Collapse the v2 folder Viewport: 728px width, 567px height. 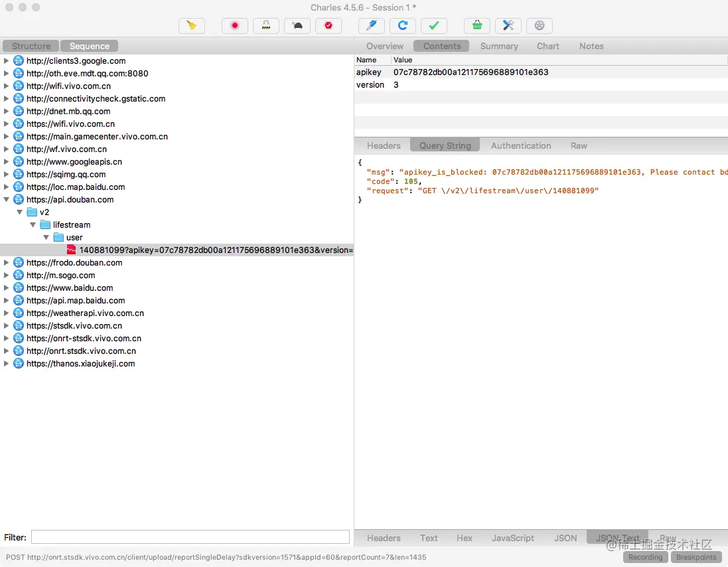19,212
